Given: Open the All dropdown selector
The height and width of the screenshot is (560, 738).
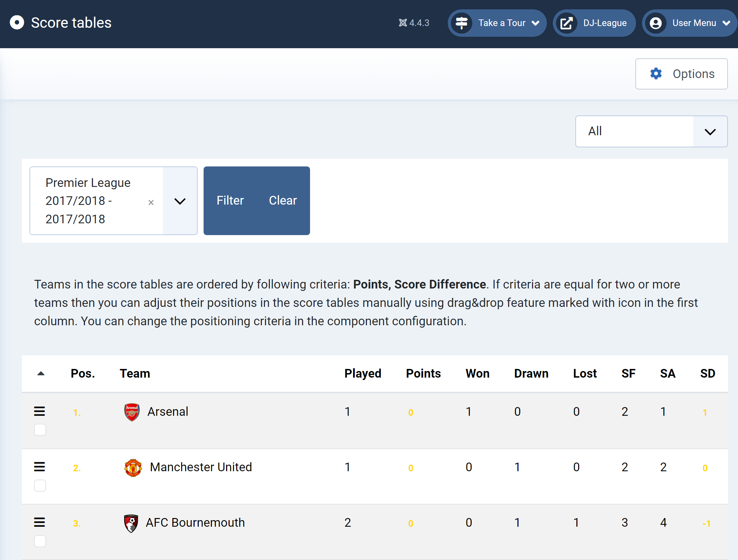Looking at the screenshot, I should (651, 131).
